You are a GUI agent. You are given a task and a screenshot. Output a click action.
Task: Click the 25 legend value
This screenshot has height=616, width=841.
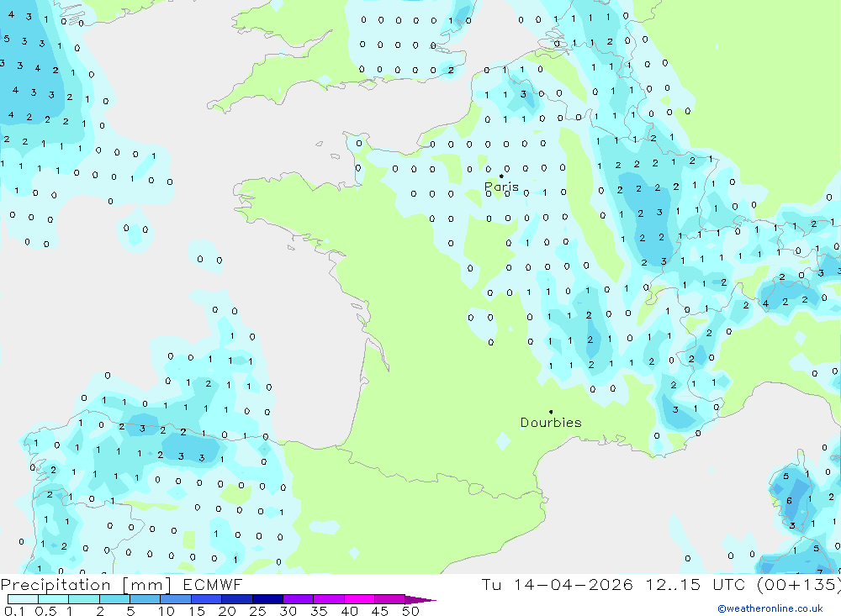[x=258, y=611]
